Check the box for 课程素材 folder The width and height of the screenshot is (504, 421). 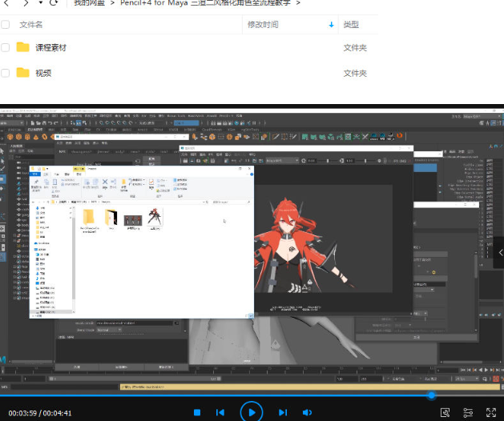pyautogui.click(x=5, y=47)
